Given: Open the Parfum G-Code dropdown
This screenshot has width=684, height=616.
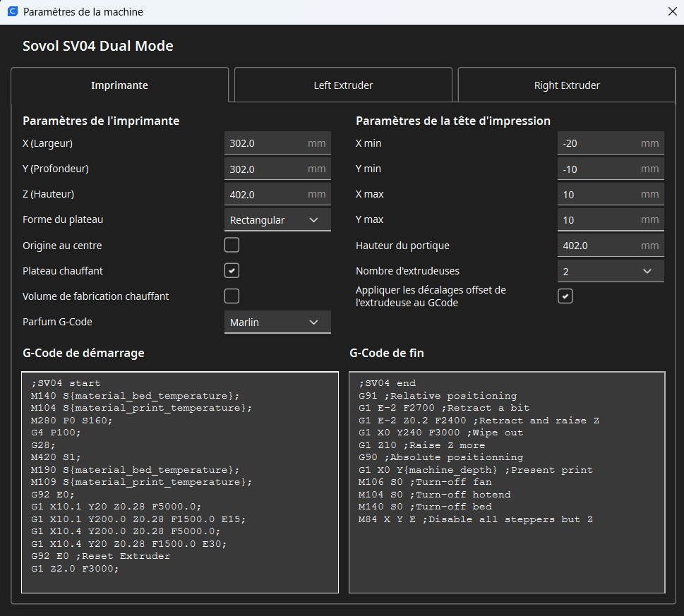Looking at the screenshot, I should pyautogui.click(x=277, y=322).
